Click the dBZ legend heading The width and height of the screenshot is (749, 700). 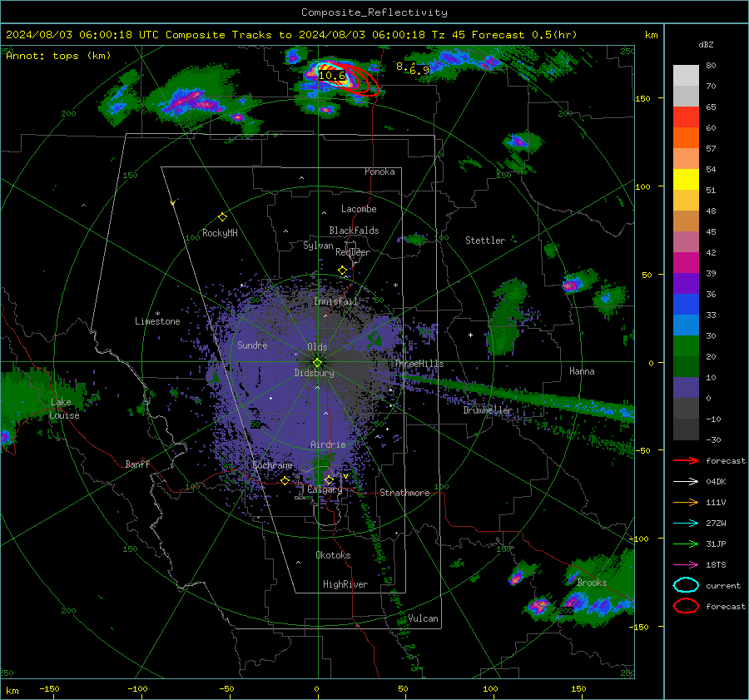tap(706, 44)
